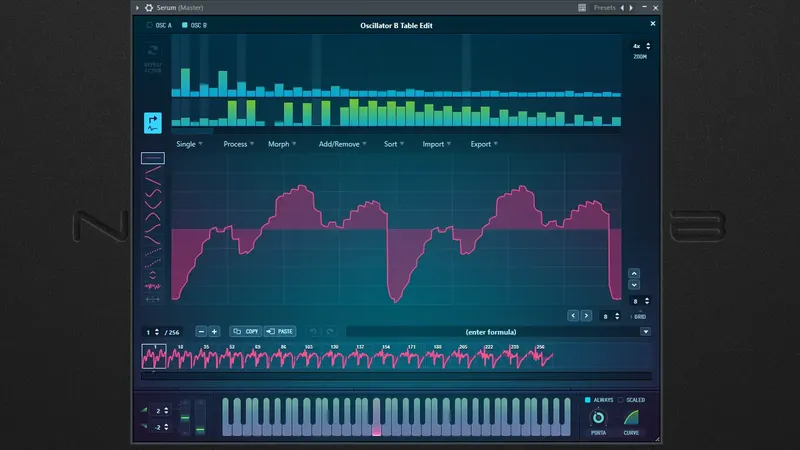Click the Presets label
This screenshot has height=450, width=800.
(x=605, y=8)
